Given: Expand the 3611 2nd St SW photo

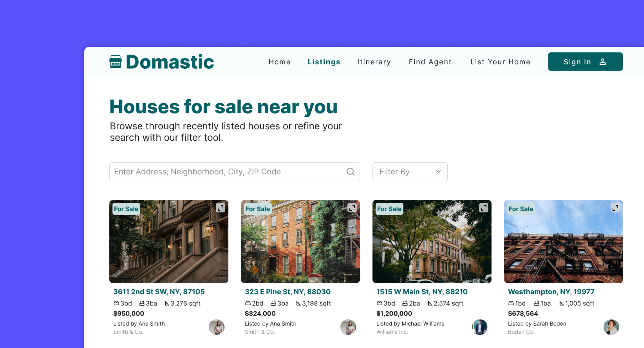Looking at the screenshot, I should pyautogui.click(x=221, y=208).
